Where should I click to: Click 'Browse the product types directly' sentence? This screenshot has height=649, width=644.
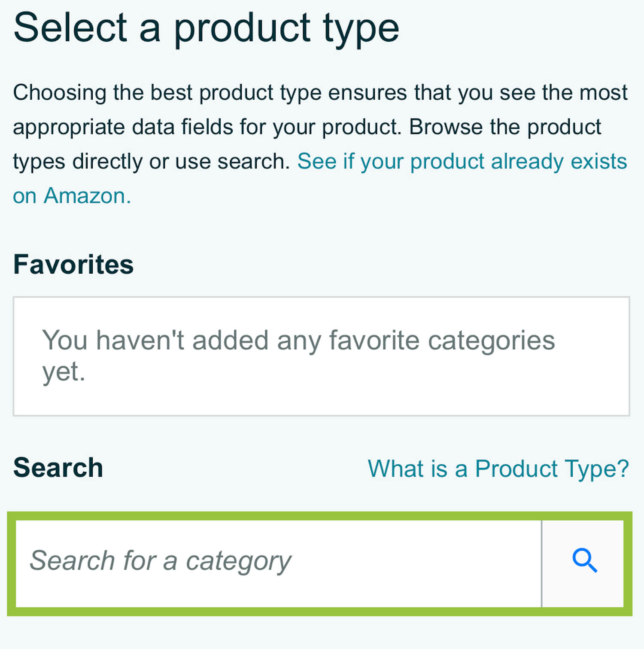(504, 128)
